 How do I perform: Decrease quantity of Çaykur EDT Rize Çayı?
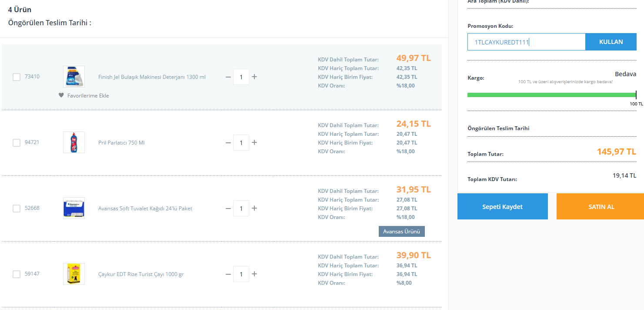(228, 274)
